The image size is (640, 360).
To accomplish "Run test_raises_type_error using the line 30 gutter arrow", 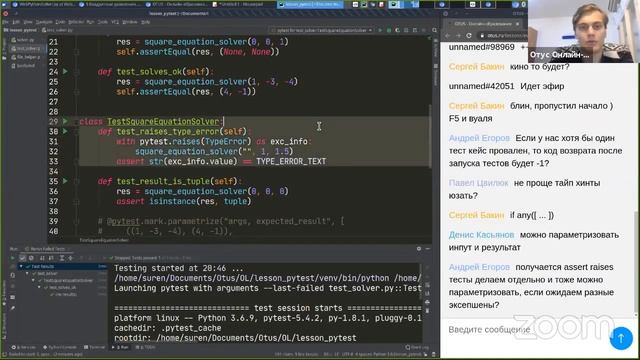I will (65, 131).
